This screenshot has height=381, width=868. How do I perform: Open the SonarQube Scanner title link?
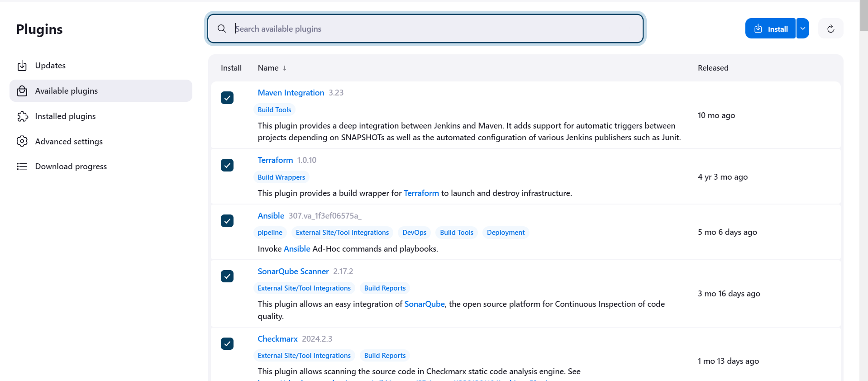point(293,271)
